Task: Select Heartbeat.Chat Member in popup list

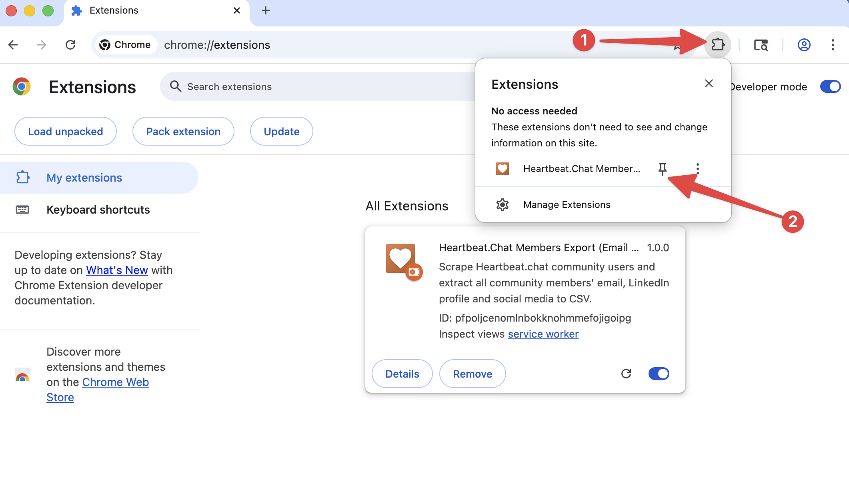Action: pos(568,169)
